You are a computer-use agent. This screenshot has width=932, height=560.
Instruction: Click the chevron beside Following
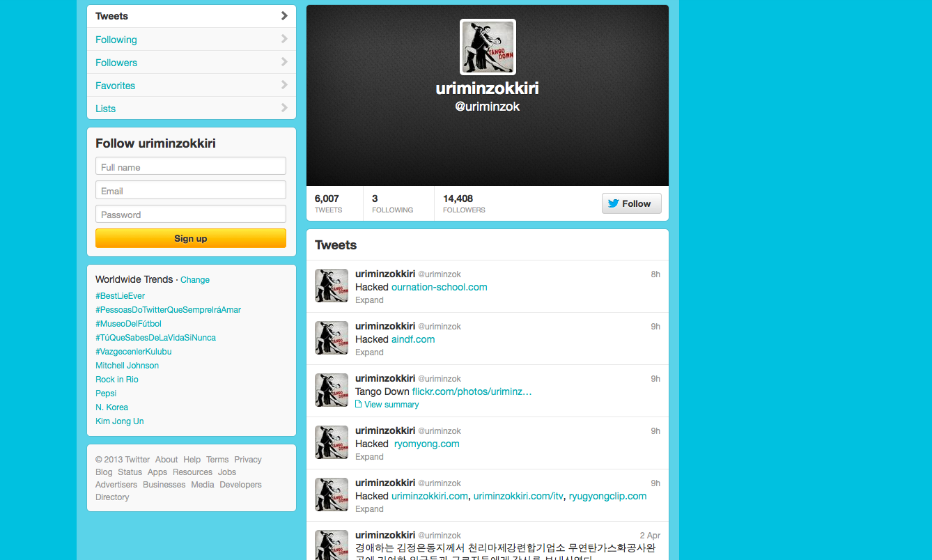click(x=284, y=39)
